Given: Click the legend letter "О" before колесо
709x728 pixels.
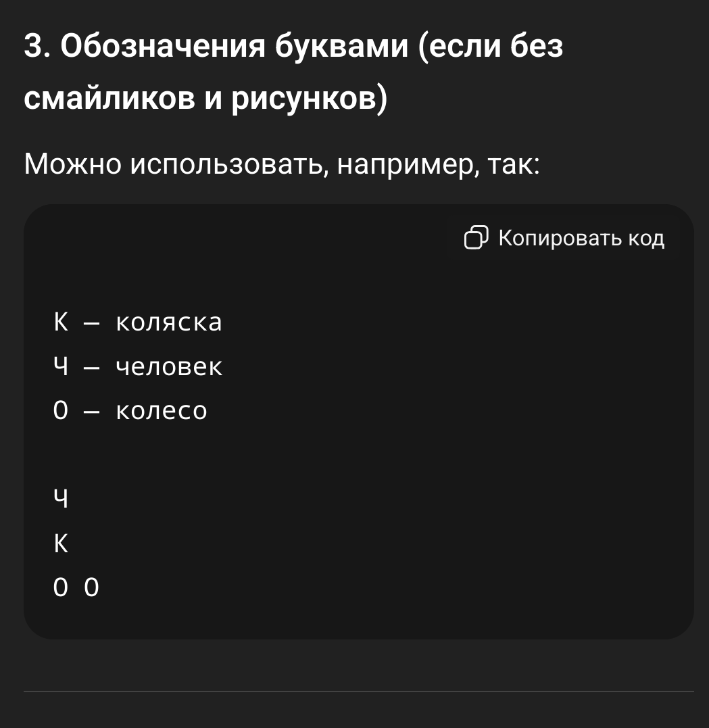Looking at the screenshot, I should (61, 410).
